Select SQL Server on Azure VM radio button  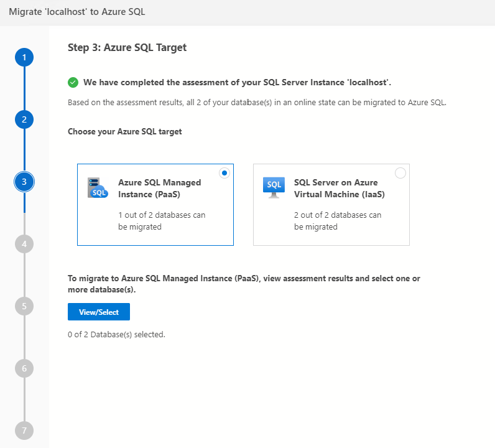pyautogui.click(x=400, y=173)
